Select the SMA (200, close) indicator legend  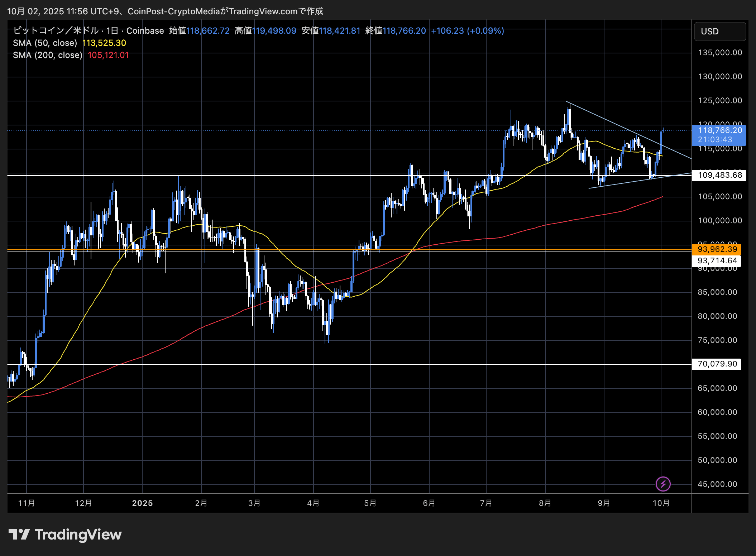[x=47, y=55]
